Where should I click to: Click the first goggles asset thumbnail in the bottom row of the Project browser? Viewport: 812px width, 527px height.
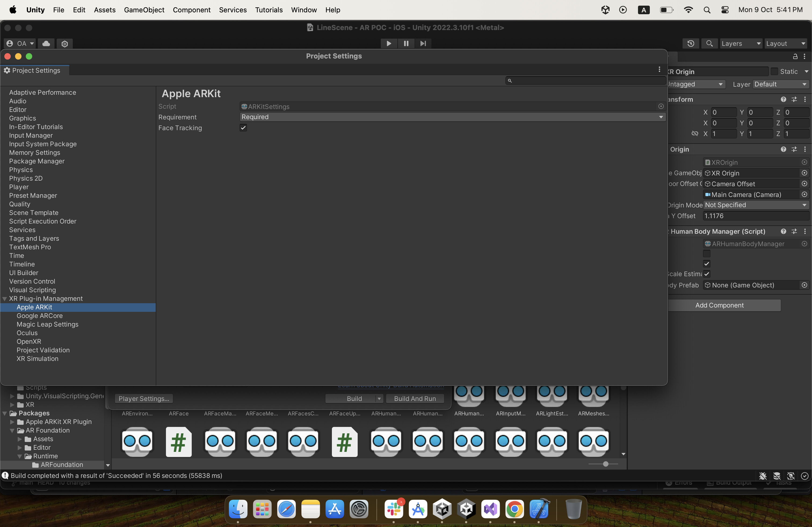pos(137,441)
